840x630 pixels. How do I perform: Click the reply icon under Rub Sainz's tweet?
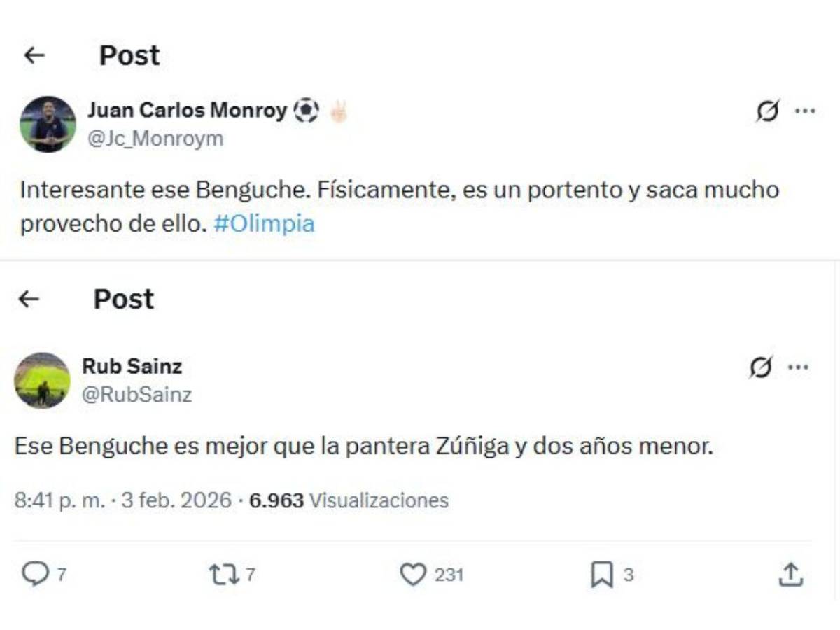pyautogui.click(x=35, y=574)
